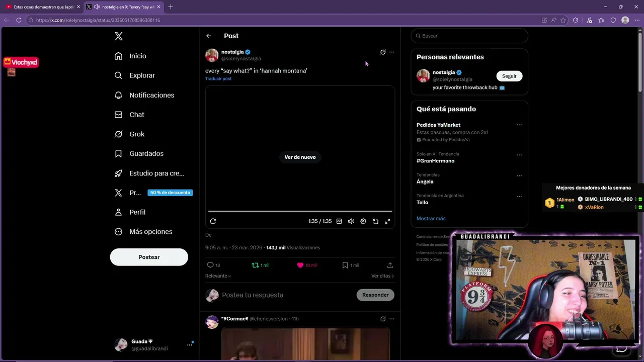The height and width of the screenshot is (362, 644).
Task: Click the X logo home icon
Action: pyautogui.click(x=119, y=36)
